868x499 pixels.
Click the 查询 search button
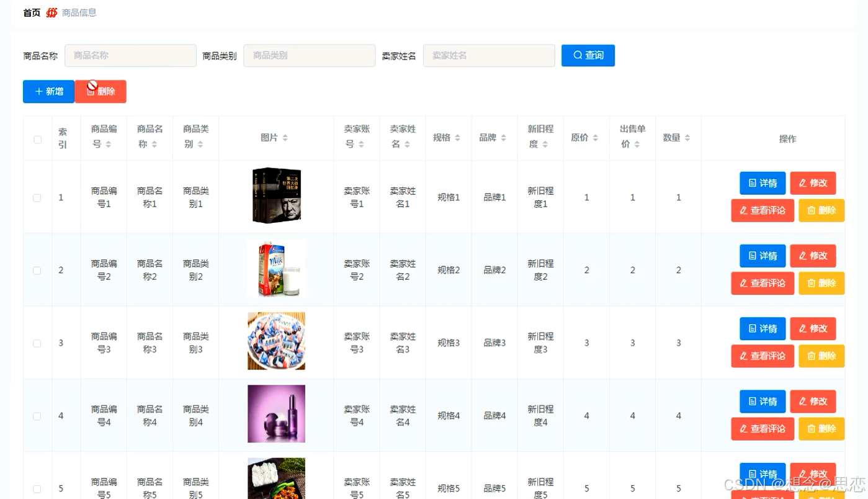pos(588,55)
